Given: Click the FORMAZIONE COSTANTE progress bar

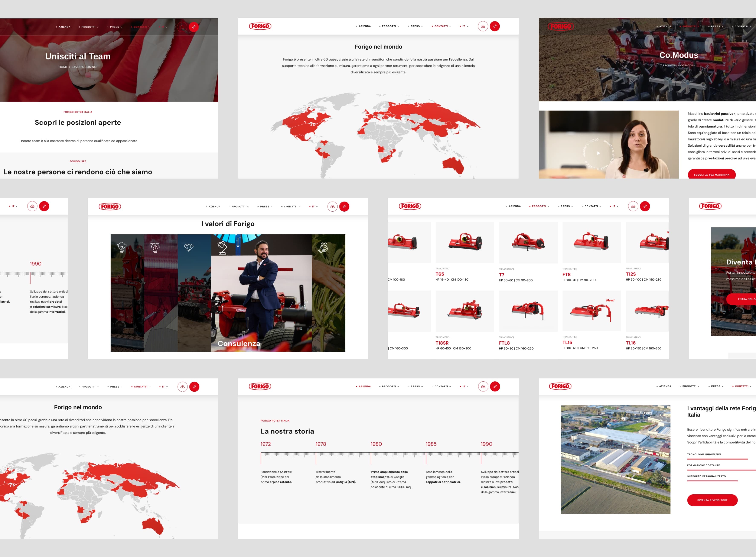Looking at the screenshot, I should [x=721, y=470].
